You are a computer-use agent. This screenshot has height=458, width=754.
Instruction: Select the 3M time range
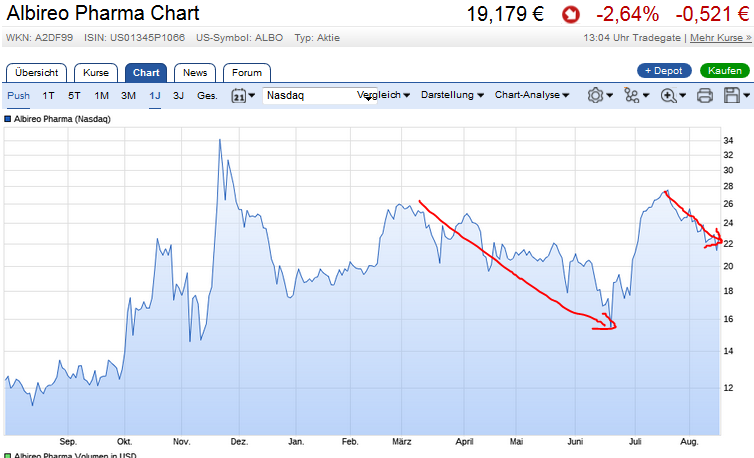[128, 96]
